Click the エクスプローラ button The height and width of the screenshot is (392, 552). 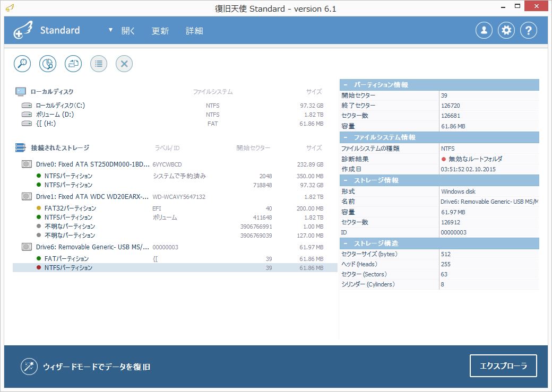(x=503, y=366)
